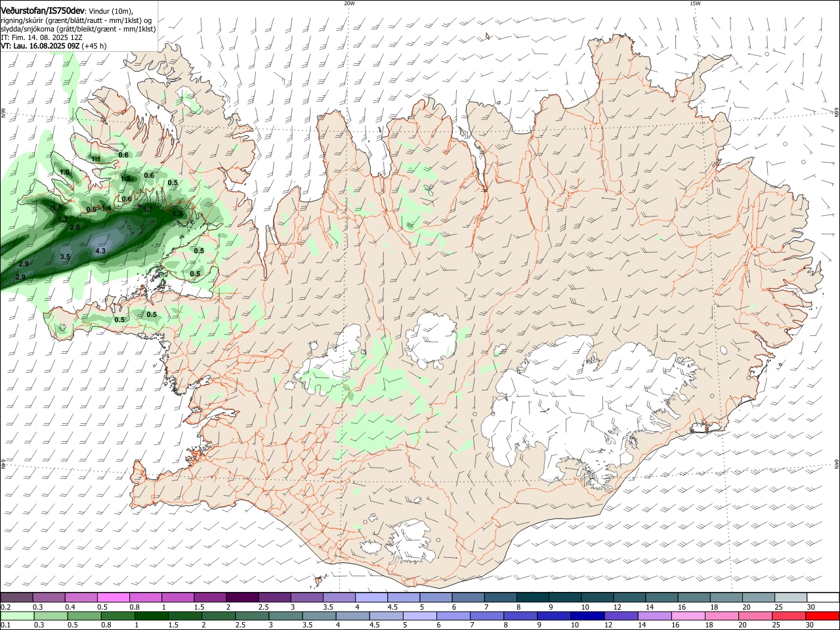Screen dimensions: 840x630
Task: Click the round white Hofsjökull glacier in central Iceland
Action: coord(431,340)
